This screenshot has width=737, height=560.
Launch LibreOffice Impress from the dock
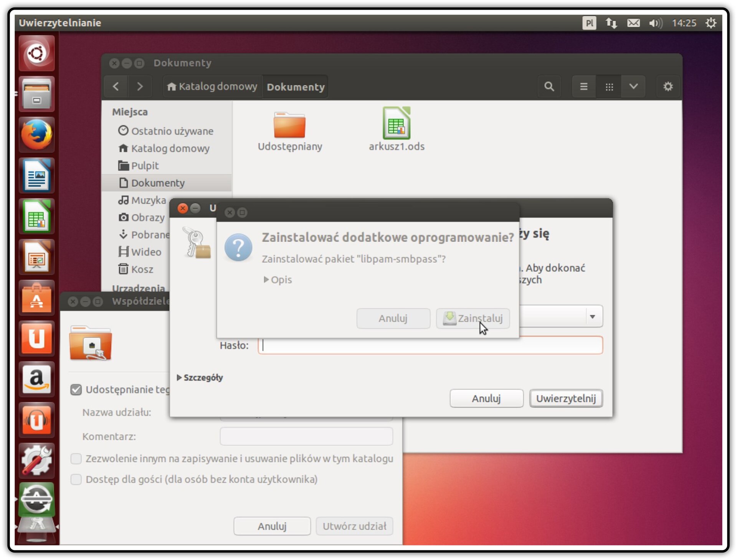(x=36, y=257)
